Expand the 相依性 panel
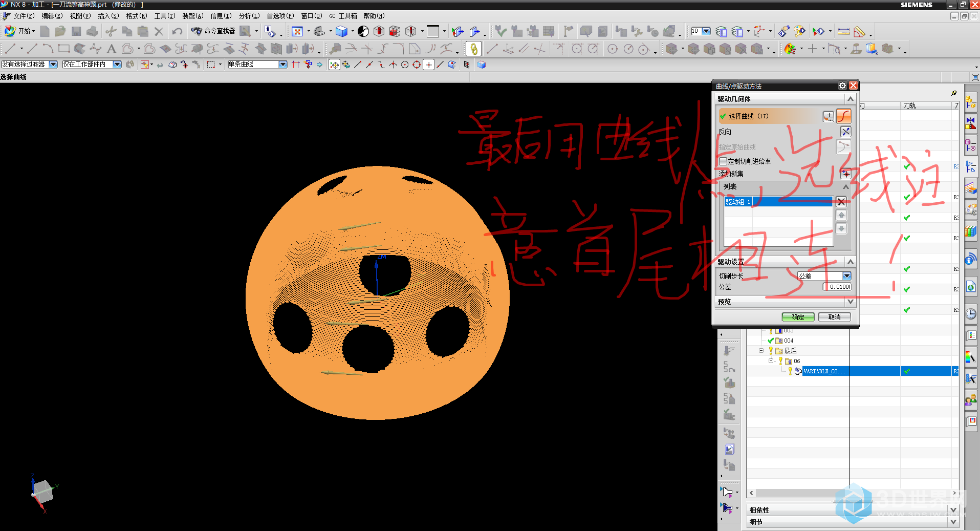This screenshot has height=531, width=980. pyautogui.click(x=953, y=510)
